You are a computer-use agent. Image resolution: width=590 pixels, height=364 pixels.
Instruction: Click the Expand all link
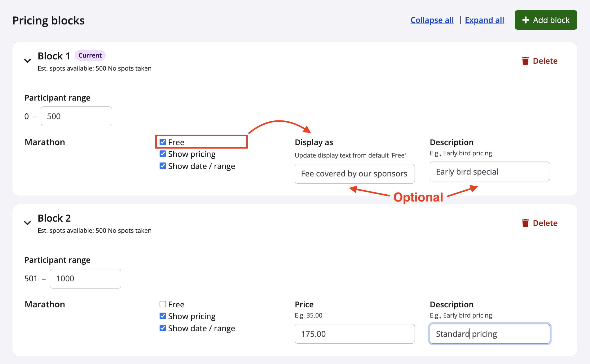[484, 20]
